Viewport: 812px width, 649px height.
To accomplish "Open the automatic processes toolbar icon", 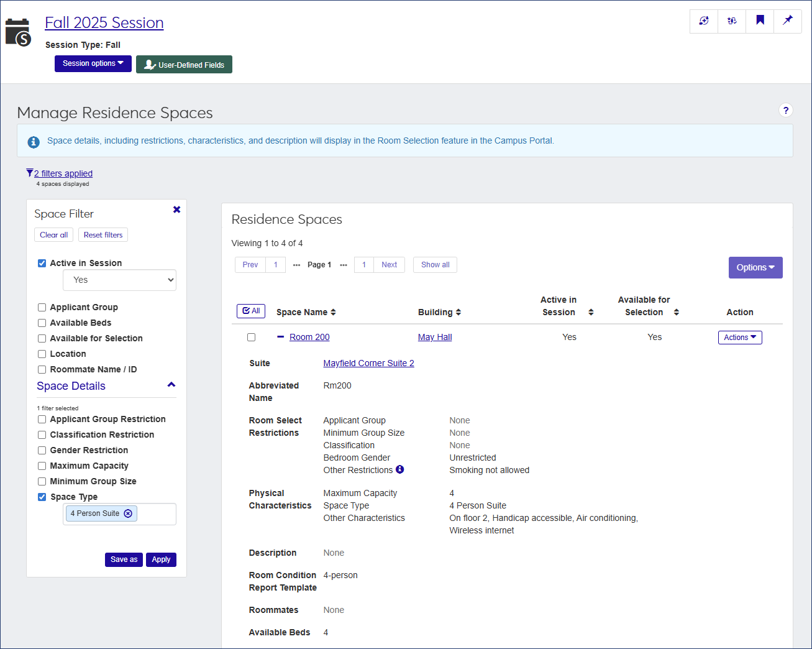I will click(731, 21).
